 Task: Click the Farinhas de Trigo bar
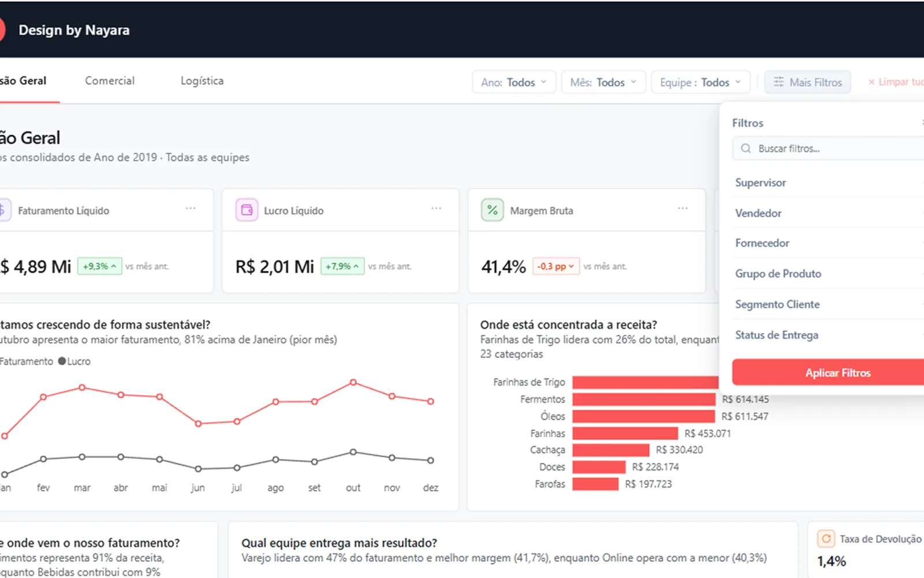tap(646, 382)
